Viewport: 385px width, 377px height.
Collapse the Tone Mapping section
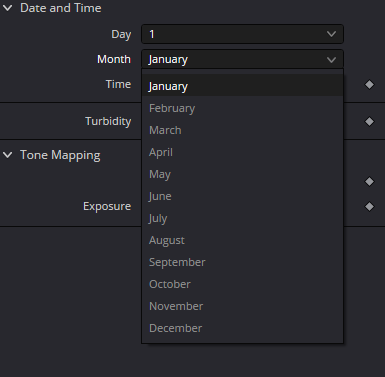pyautogui.click(x=7, y=155)
